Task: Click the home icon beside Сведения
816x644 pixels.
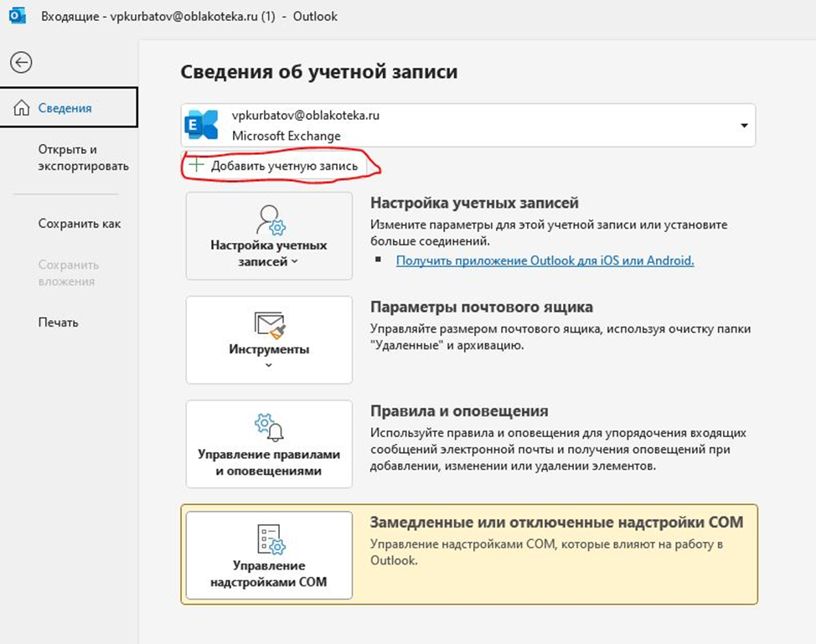Action: 21,108
